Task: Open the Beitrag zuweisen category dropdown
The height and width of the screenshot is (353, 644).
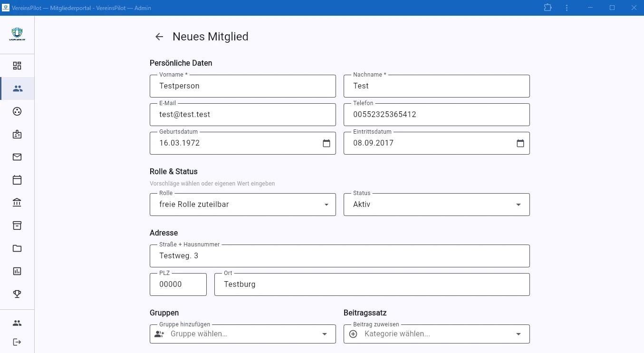Action: [519, 334]
